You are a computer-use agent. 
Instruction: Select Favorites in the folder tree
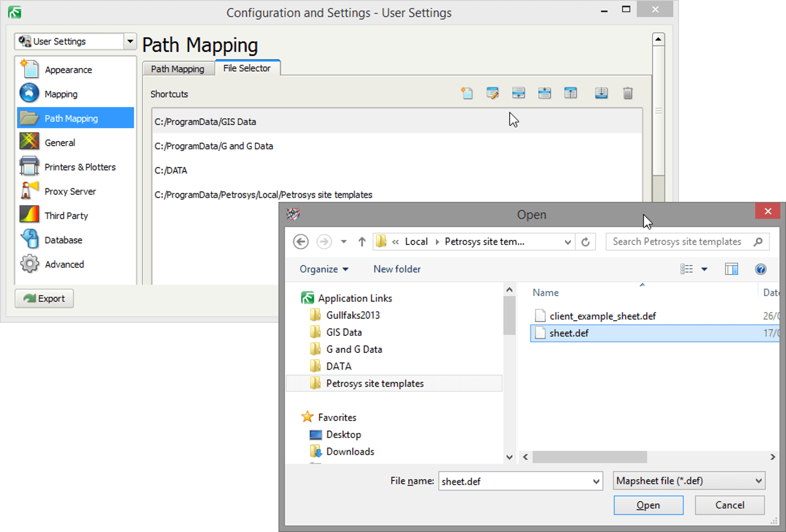(x=337, y=418)
